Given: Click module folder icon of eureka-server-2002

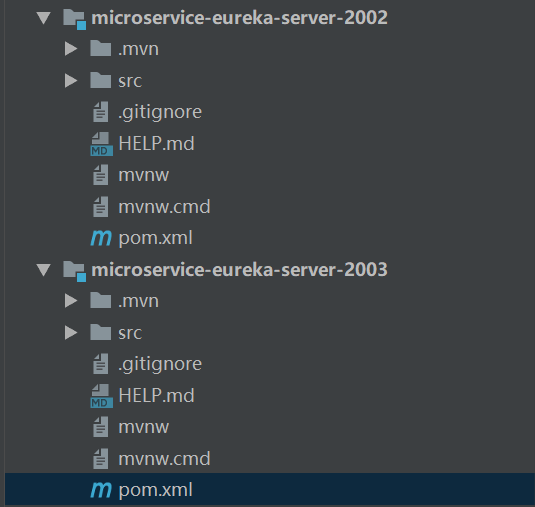Looking at the screenshot, I should (x=74, y=19).
